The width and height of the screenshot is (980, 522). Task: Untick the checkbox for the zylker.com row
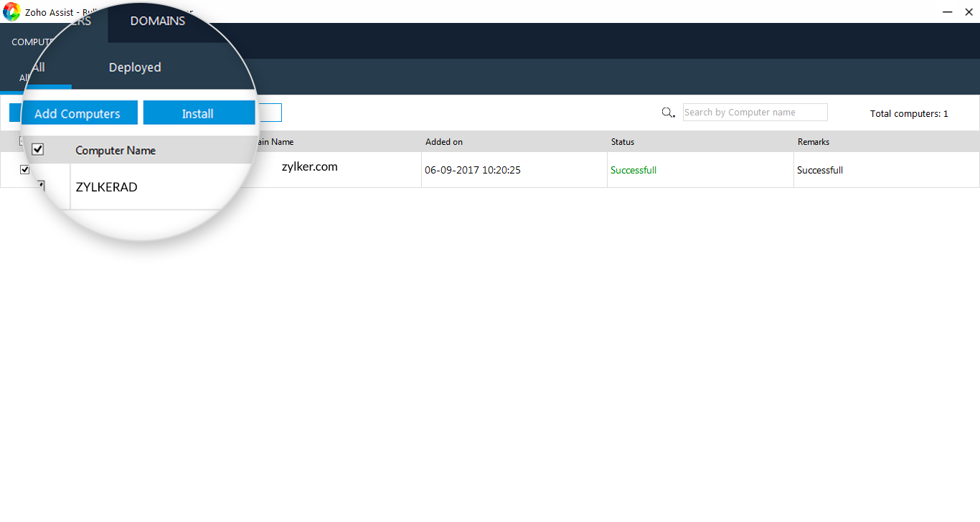(25, 170)
